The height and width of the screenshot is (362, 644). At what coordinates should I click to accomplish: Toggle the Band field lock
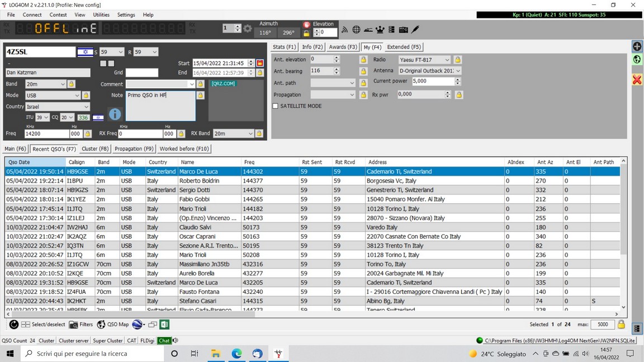pos(71,84)
